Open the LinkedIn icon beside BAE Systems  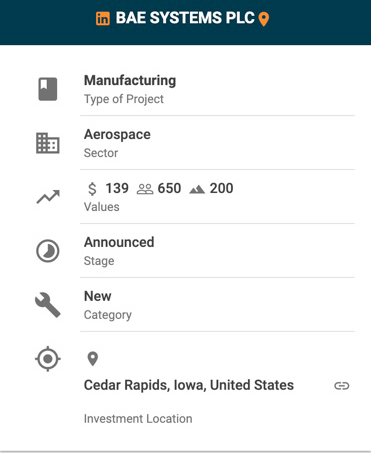[103, 18]
